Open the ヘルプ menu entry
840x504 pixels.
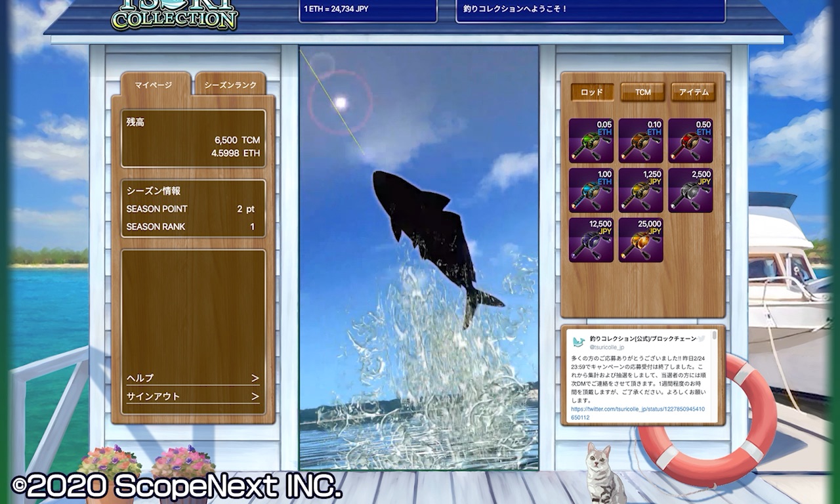tap(193, 378)
